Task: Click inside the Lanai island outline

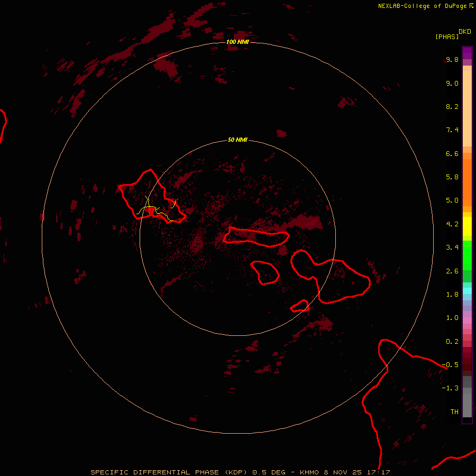Action: coord(265,272)
